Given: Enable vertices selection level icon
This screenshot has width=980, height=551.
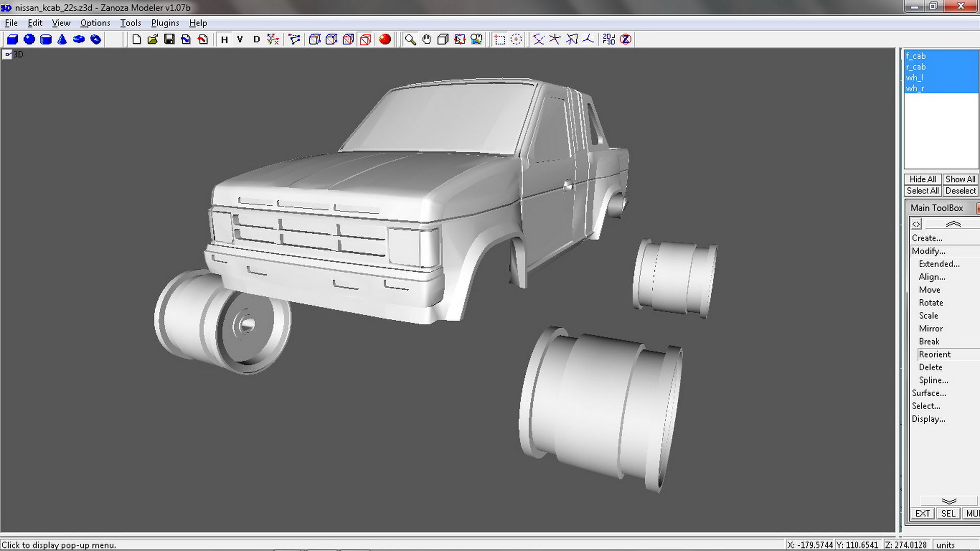Looking at the screenshot, I should click(538, 39).
